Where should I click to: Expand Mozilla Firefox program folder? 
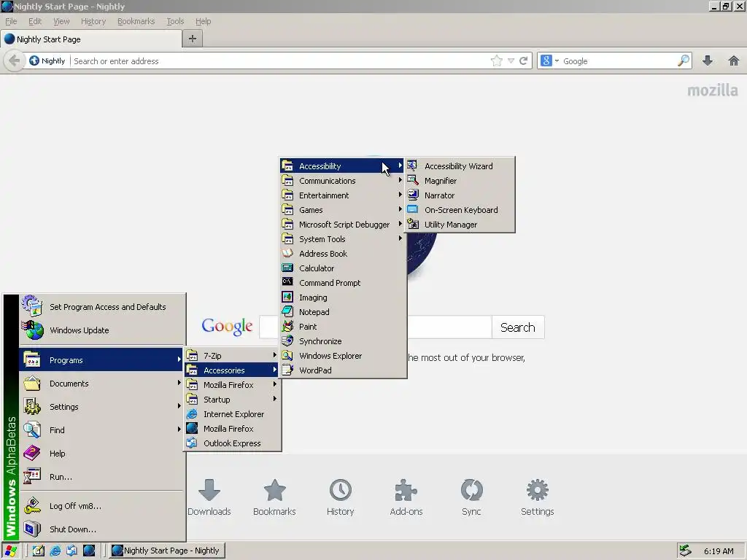233,385
